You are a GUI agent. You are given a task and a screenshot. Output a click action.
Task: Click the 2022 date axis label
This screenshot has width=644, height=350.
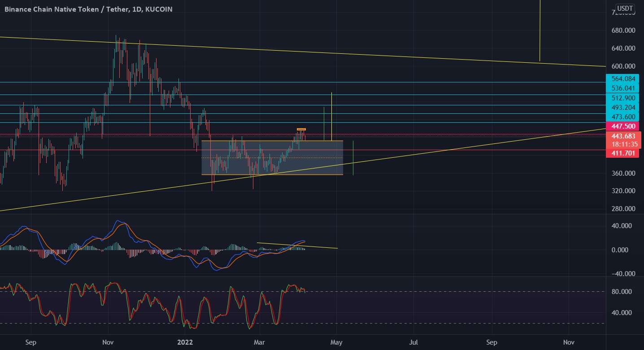click(x=185, y=342)
